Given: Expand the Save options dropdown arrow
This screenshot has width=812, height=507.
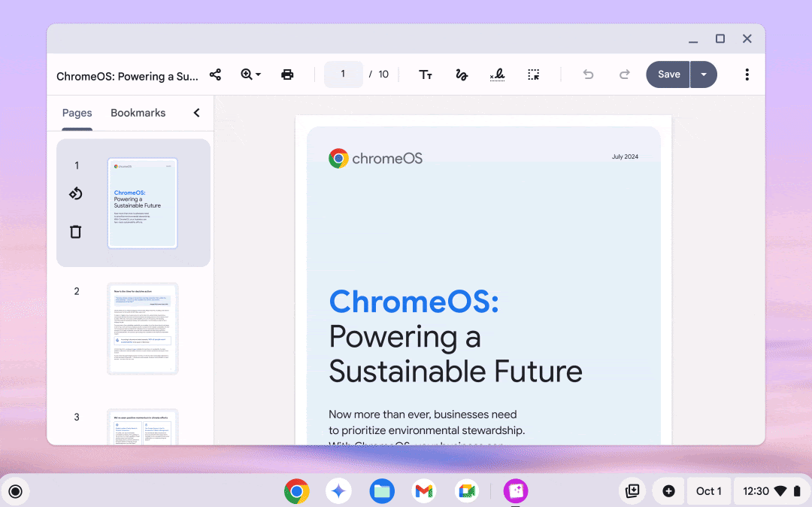Looking at the screenshot, I should point(704,74).
